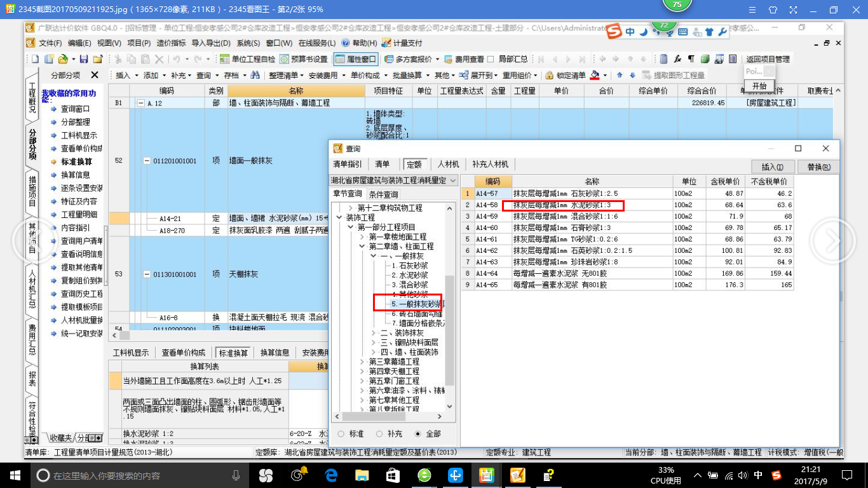Switch to 查看单价构成 bottom tab
Image resolution: width=868 pixels, height=488 pixels.
(183, 353)
